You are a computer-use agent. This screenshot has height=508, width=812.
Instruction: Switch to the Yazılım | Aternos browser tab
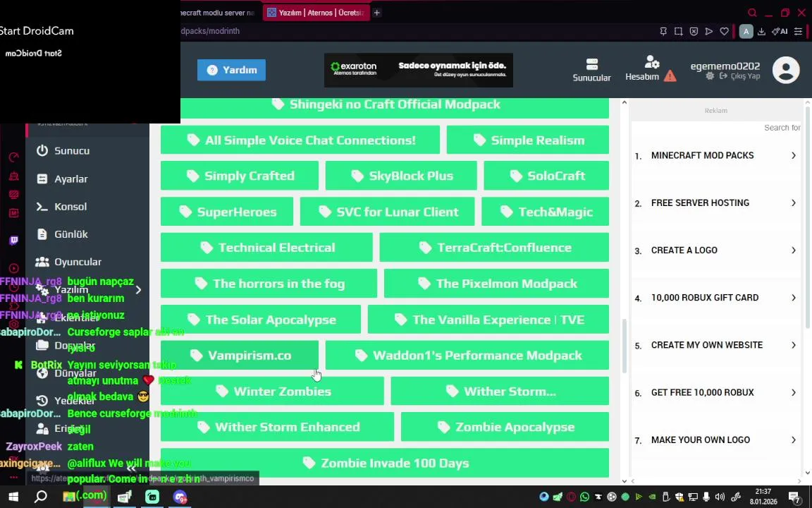point(316,13)
